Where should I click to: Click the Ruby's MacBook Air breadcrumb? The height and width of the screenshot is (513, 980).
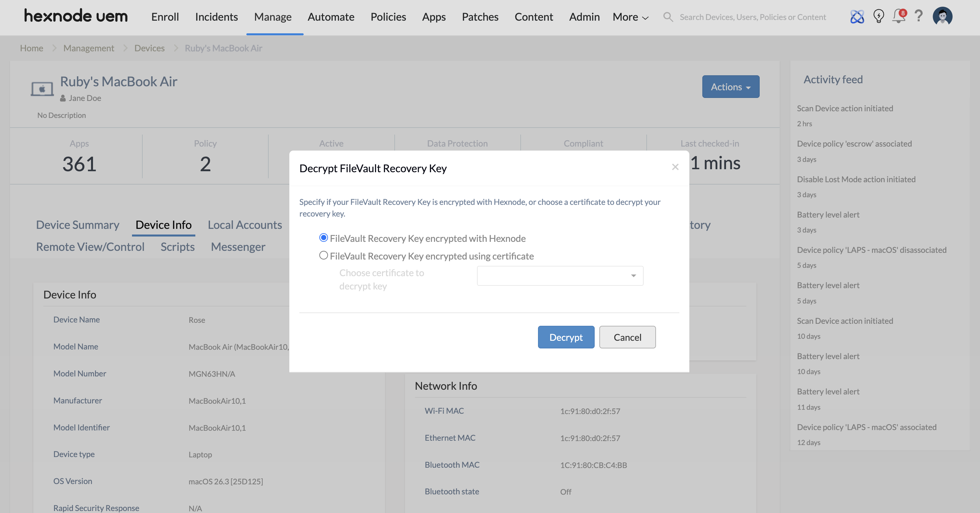(x=223, y=48)
